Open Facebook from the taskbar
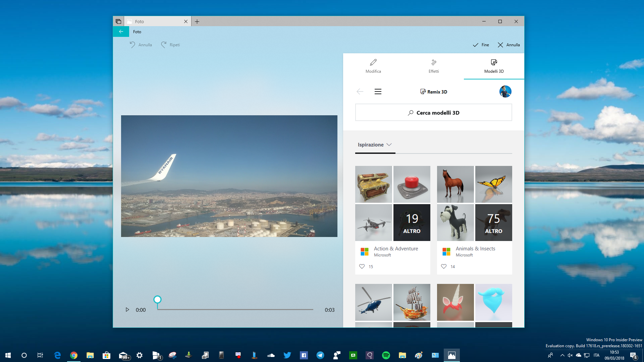644x362 pixels. 304,355
